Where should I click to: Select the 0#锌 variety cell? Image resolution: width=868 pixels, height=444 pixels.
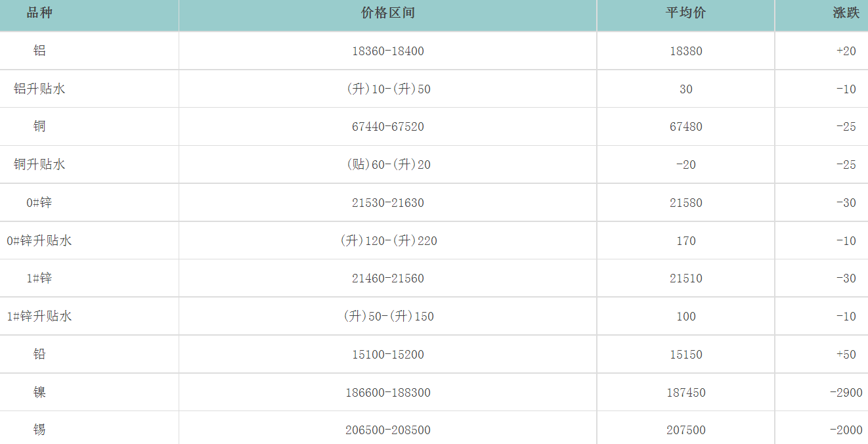point(39,202)
